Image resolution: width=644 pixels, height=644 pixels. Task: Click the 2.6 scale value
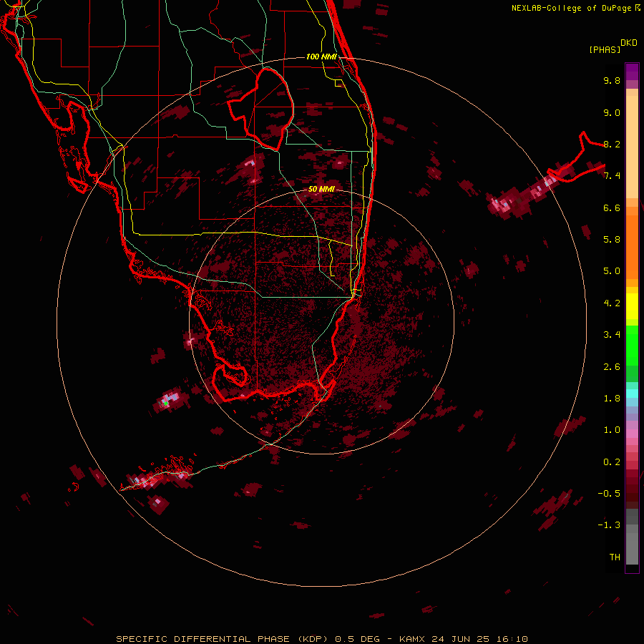tap(612, 367)
